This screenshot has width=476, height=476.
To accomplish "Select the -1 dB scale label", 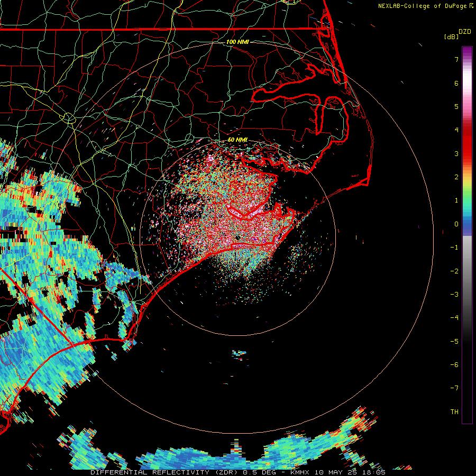I will point(454,248).
